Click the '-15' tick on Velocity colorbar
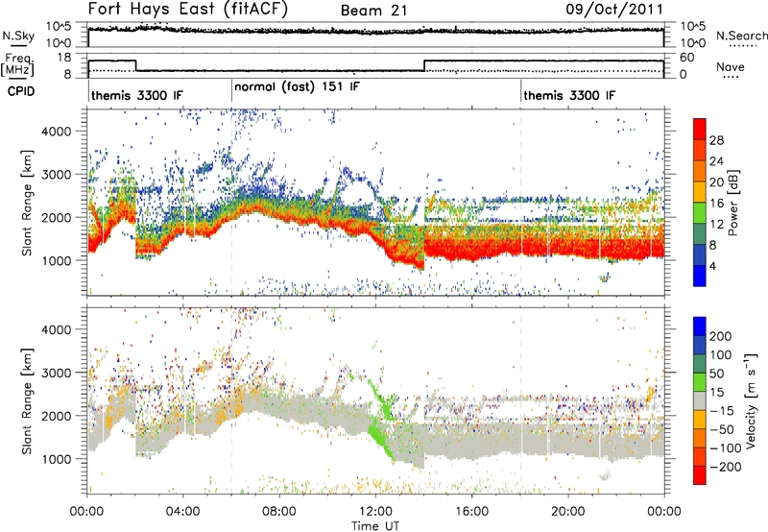768x532 pixels. pos(722,411)
